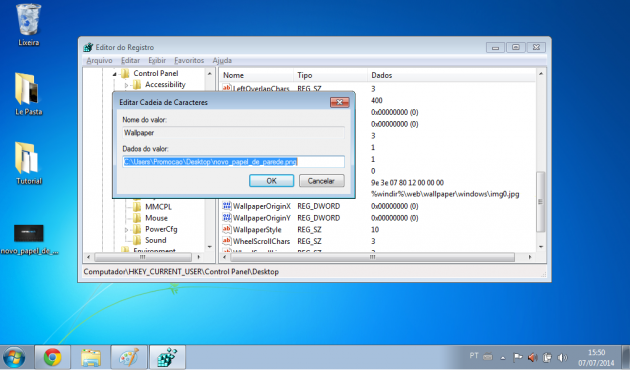The image size is (630, 370).
Task: Open the volume speaker tray icon
Action: pyautogui.click(x=563, y=357)
